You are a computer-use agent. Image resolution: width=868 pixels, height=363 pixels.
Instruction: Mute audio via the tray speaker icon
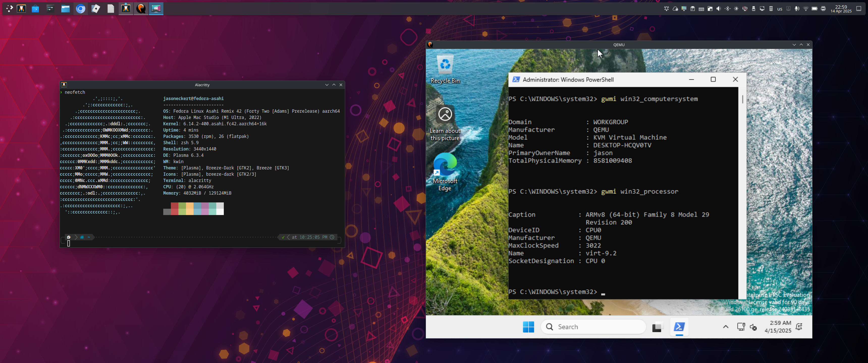click(718, 8)
